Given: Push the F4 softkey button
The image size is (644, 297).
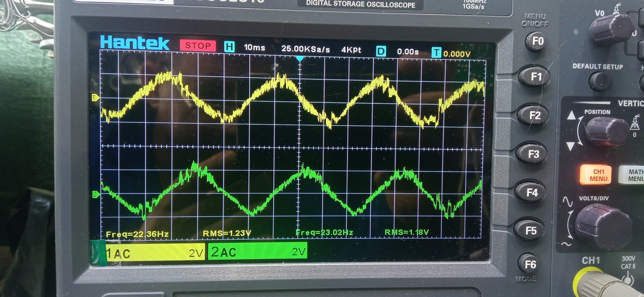Looking at the screenshot, I should point(531,192).
